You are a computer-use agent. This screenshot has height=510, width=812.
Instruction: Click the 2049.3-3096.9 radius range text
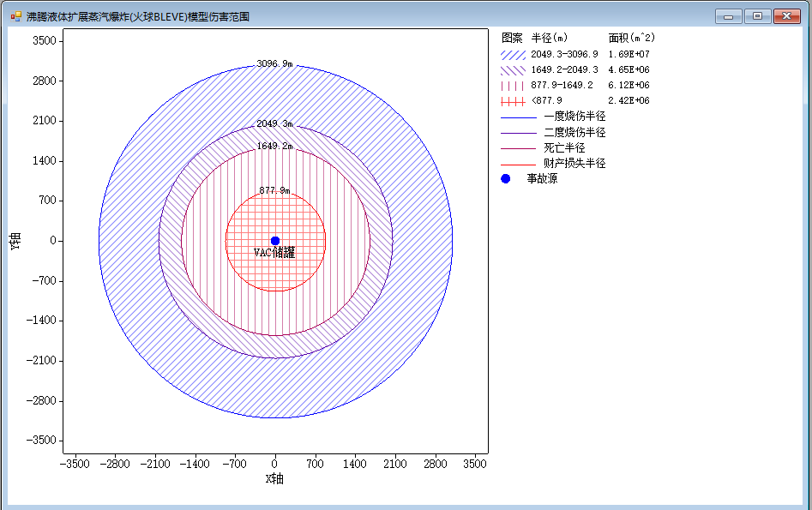(564, 54)
